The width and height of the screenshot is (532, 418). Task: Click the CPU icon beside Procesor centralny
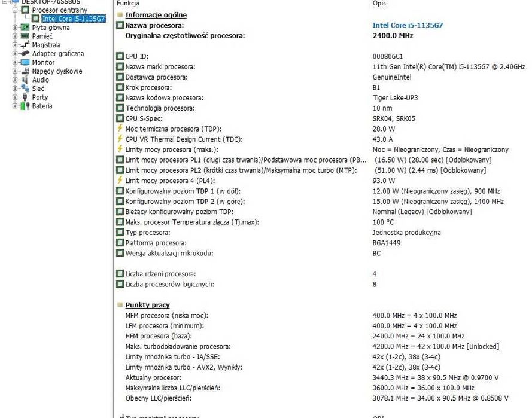coord(25,10)
